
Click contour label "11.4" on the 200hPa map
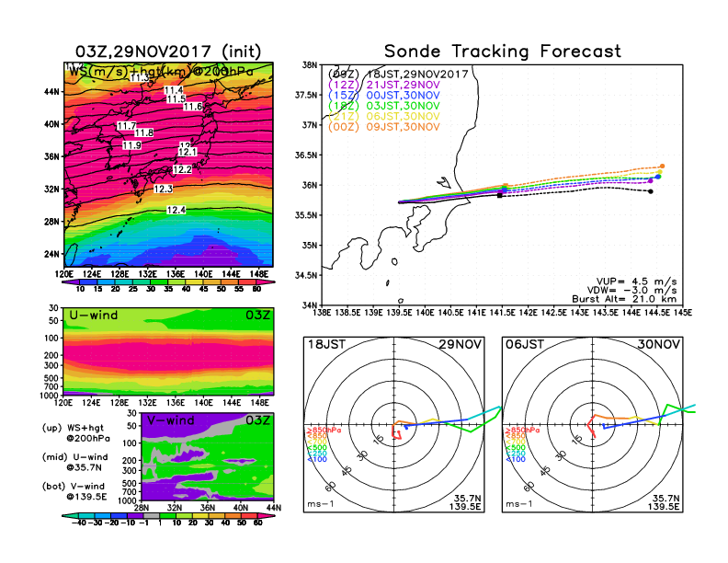174,90
